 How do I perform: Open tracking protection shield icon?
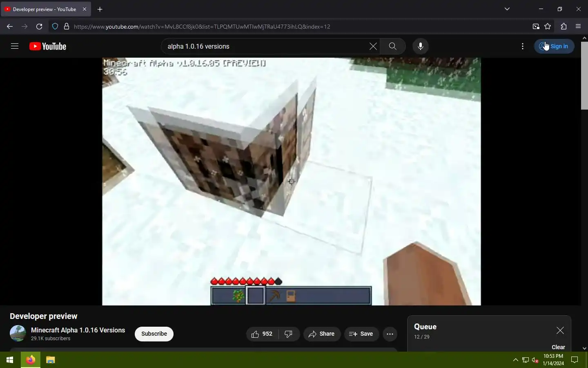[55, 27]
